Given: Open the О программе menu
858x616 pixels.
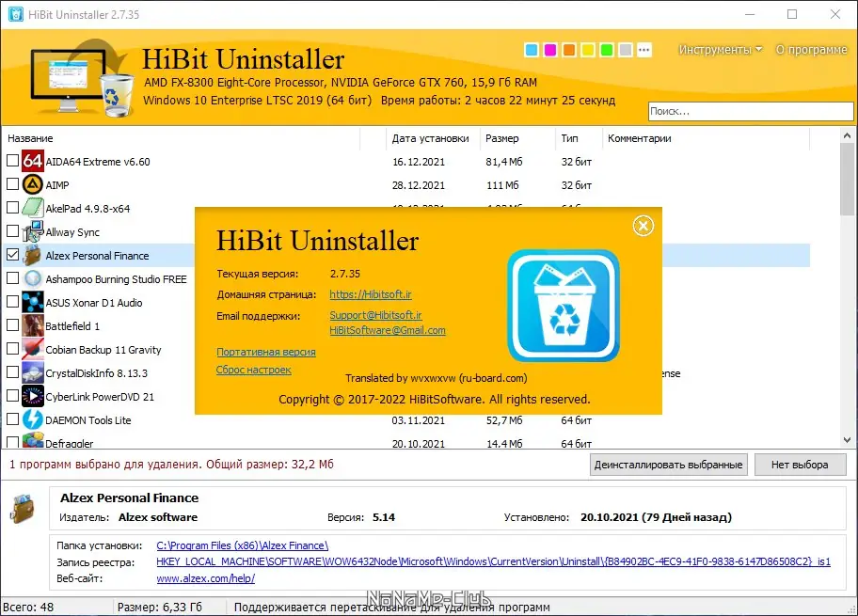Looking at the screenshot, I should coord(811,50).
